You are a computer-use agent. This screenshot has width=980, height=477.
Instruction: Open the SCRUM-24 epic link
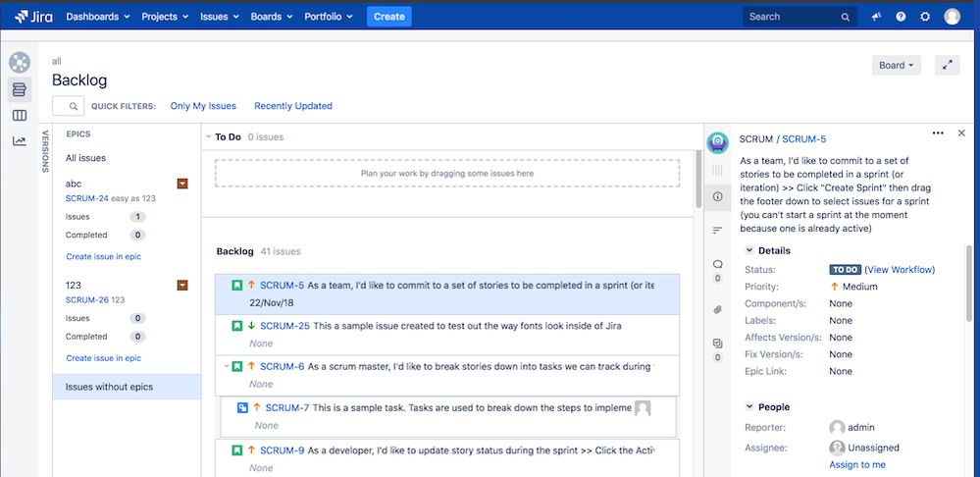87,199
